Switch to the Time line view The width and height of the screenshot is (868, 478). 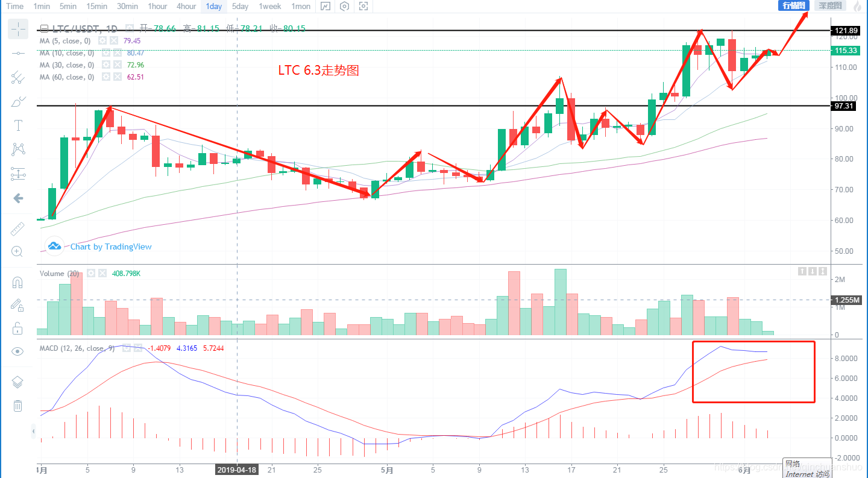[x=15, y=6]
